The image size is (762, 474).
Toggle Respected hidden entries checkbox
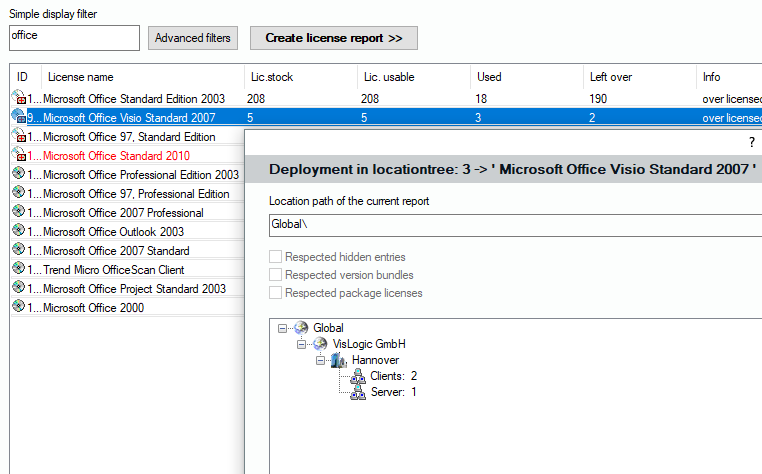[276, 257]
